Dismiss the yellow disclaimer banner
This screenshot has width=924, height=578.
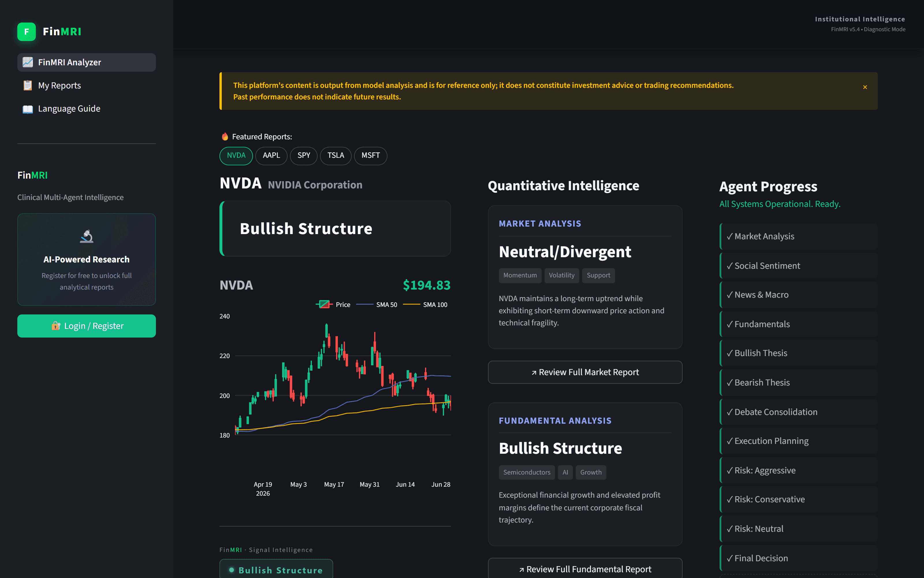[865, 87]
